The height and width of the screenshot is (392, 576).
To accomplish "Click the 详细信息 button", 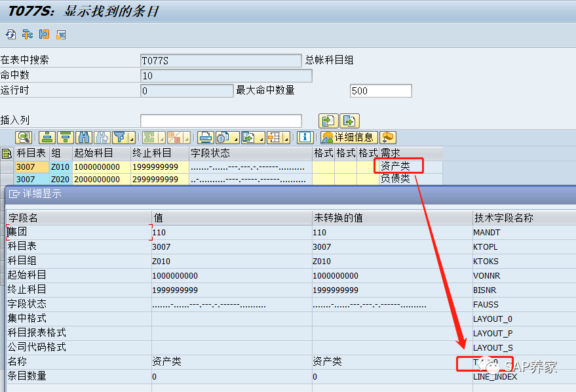I will [x=349, y=138].
